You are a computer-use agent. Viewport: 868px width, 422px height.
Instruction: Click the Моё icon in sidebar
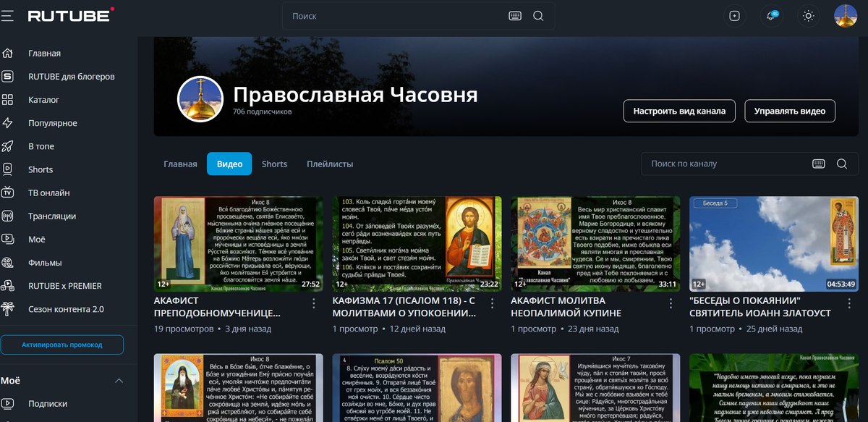(7, 239)
